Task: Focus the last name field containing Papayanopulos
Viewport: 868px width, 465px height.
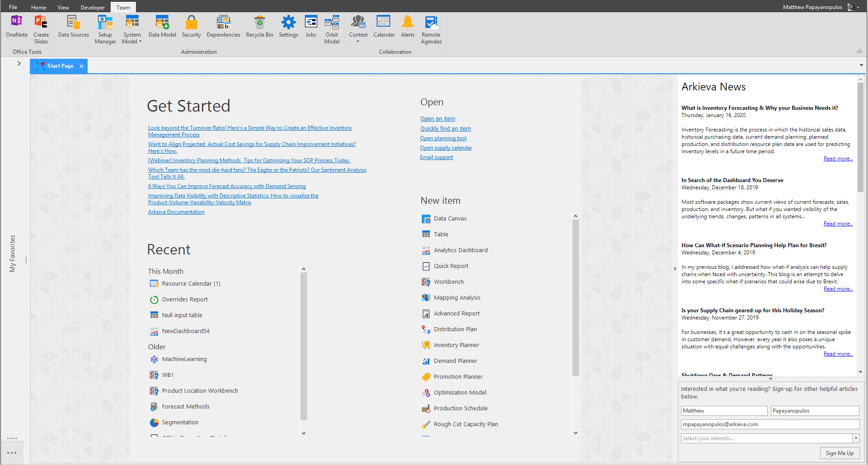Action: click(x=815, y=411)
